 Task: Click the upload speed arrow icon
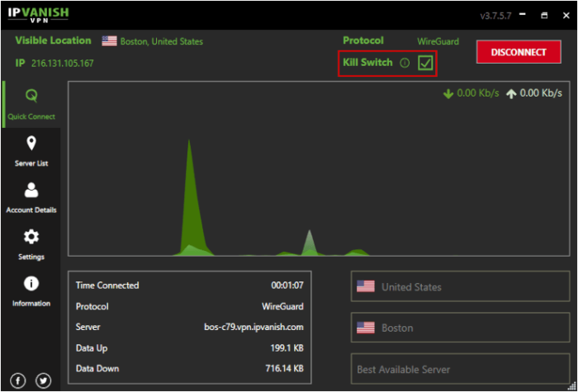click(x=511, y=94)
